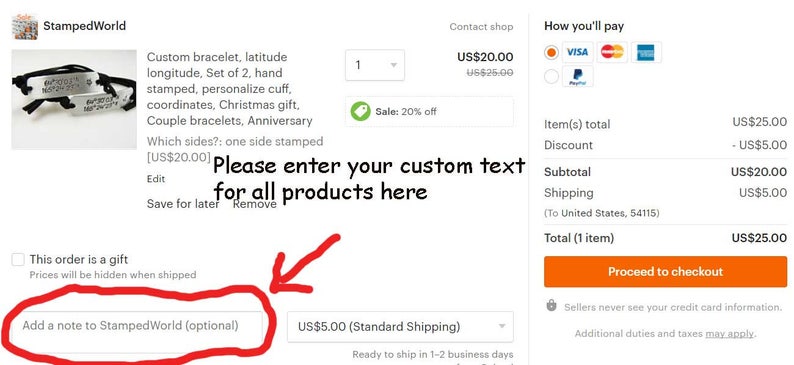
Task: Click the Mastercard logo icon
Action: (x=612, y=52)
